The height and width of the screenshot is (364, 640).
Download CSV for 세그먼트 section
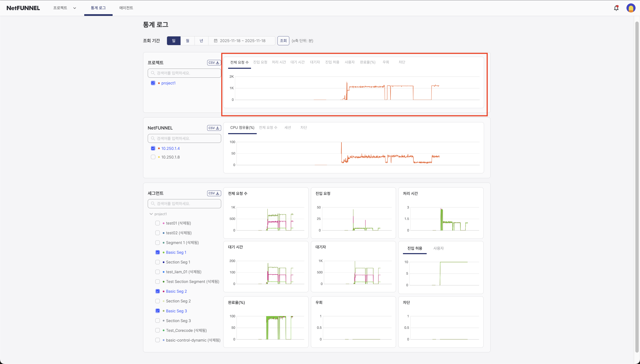click(x=214, y=193)
